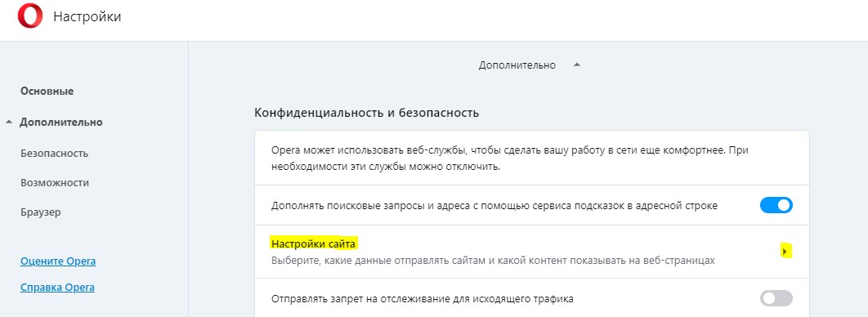
Task: Disable the address bar search suggestions toggle
Action: point(776,205)
